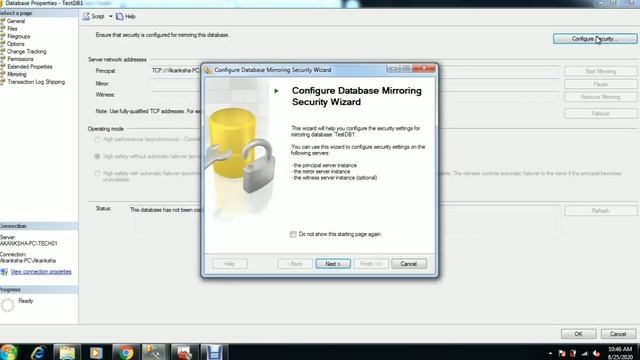The width and height of the screenshot is (640, 360).
Task: Open the Script dropdown arrow
Action: (111, 17)
